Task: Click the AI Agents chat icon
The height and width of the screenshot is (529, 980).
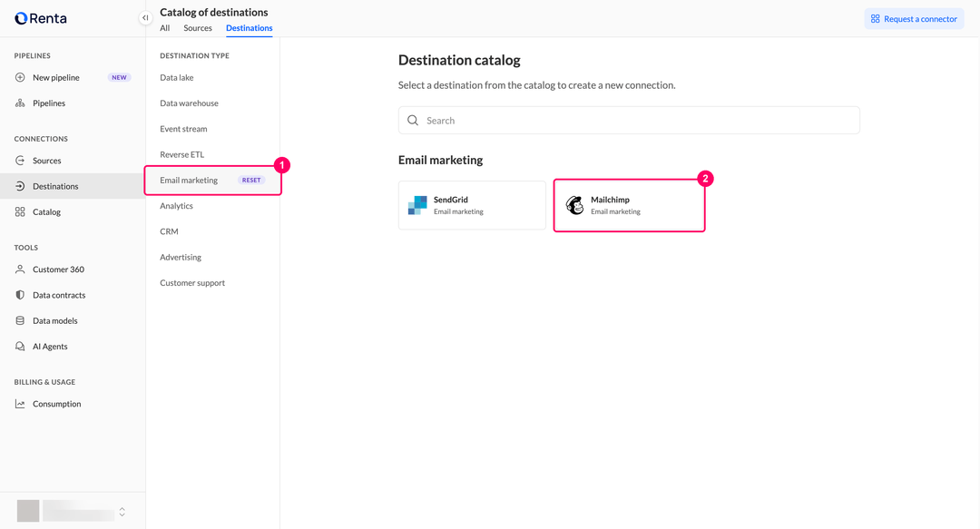Action: [x=20, y=347]
